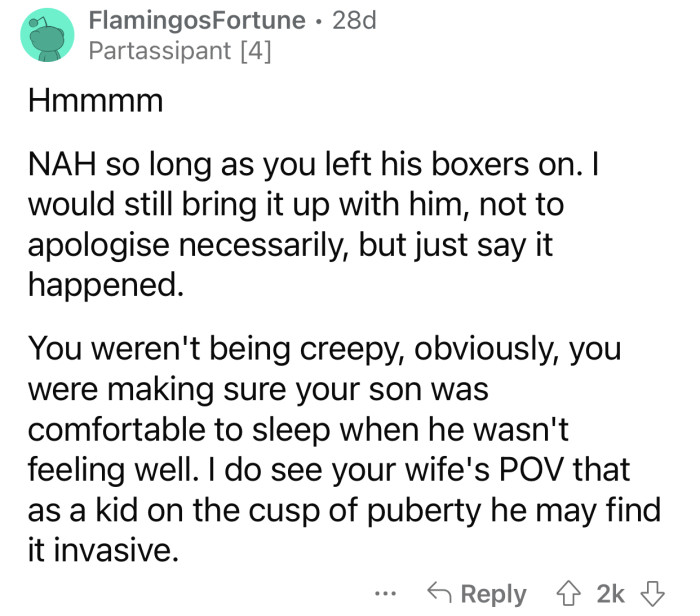The image size is (700, 616).
Task: Click the phrase 'comfortable to sleep'
Action: 179,429
